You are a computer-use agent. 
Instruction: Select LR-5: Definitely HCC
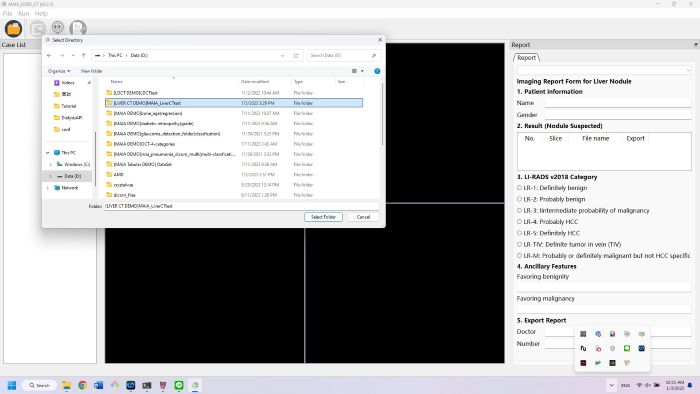pos(548,233)
